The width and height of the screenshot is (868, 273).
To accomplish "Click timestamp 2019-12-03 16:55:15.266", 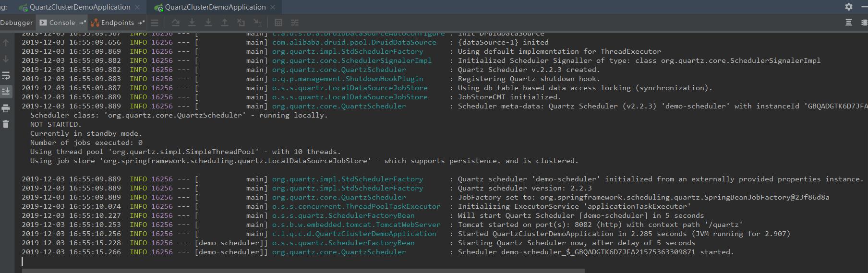I will [x=72, y=252].
